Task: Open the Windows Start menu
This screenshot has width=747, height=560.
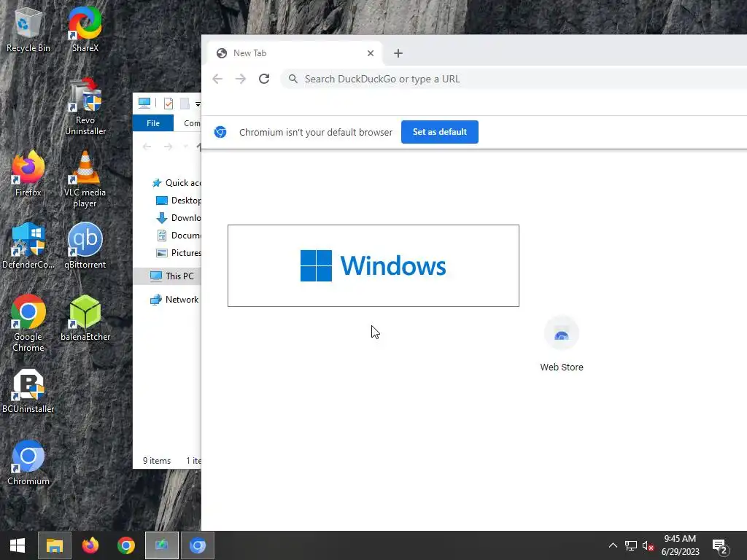Action: pos(18,545)
